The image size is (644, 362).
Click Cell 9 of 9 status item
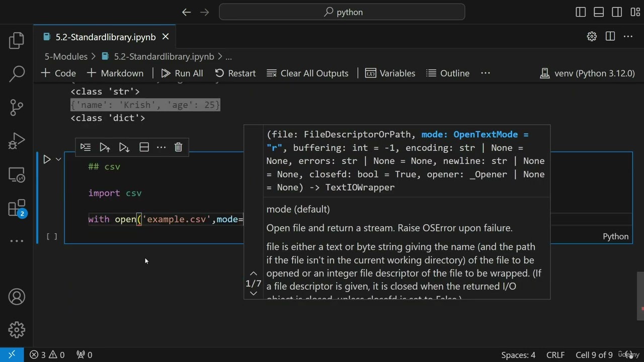click(x=594, y=354)
